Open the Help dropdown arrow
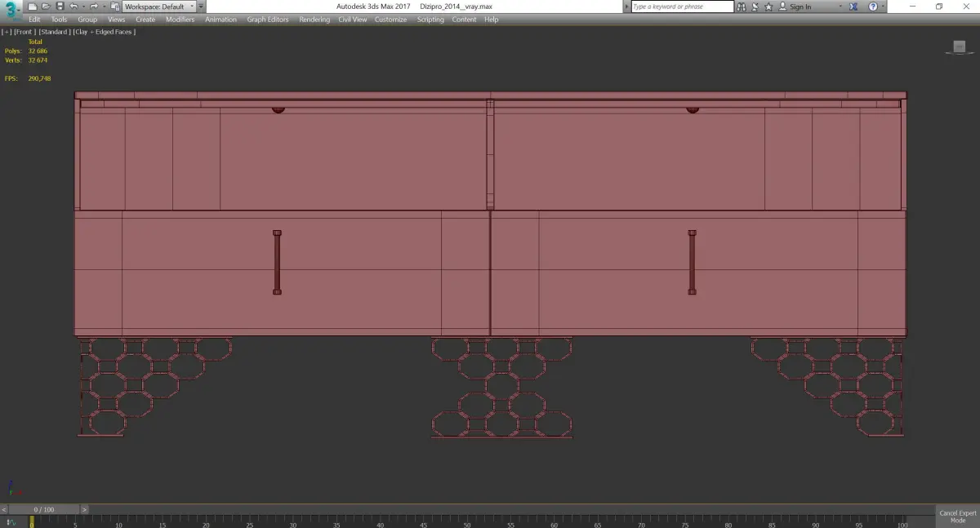Viewport: 980px width, 528px height. (x=883, y=7)
